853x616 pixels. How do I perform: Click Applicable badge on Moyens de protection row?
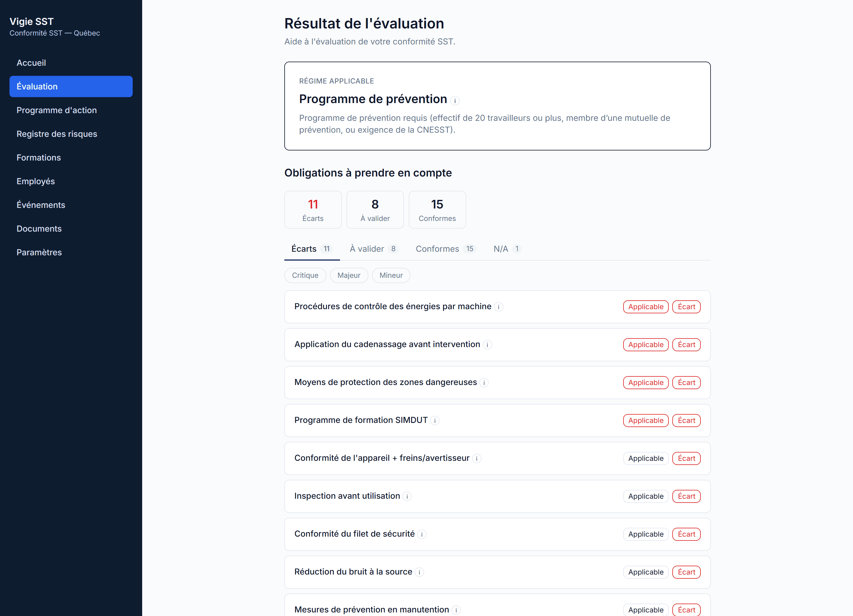pyautogui.click(x=646, y=383)
